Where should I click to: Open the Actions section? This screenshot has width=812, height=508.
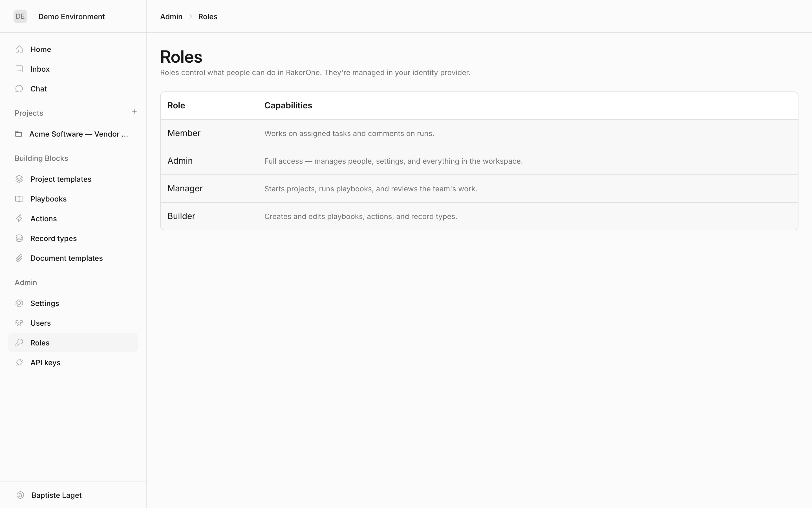73,219
